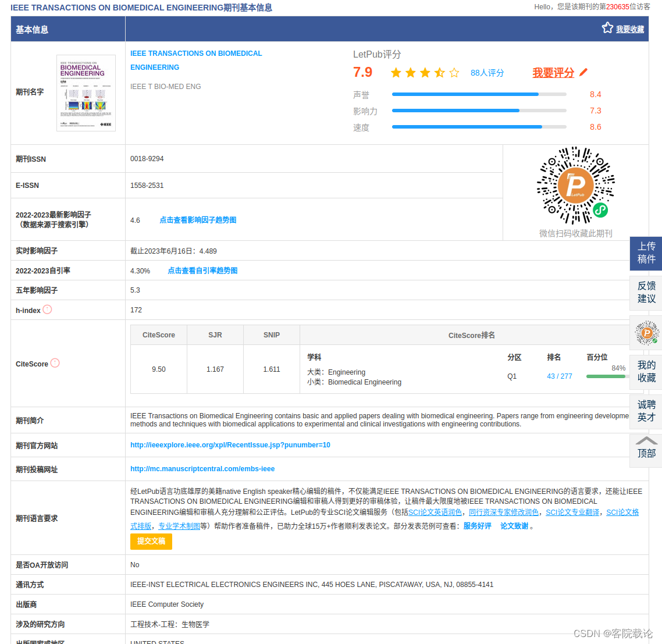Open 点击查看自引率趋势图 link
Screen dimensions: 662x644
coord(202,271)
